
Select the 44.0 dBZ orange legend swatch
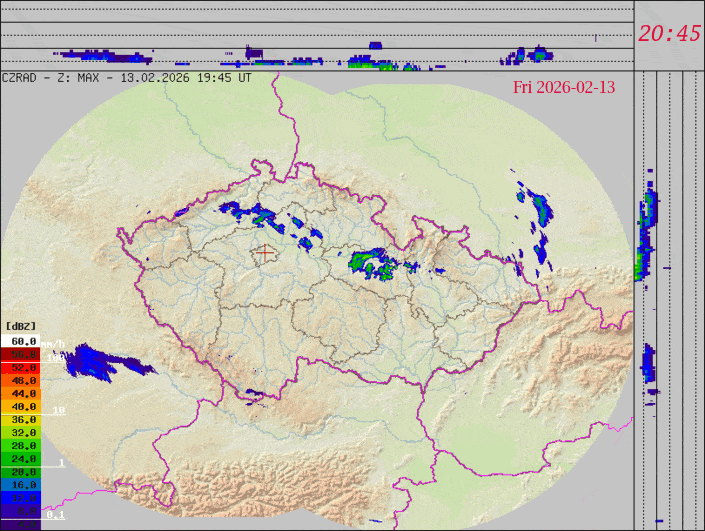click(x=20, y=393)
